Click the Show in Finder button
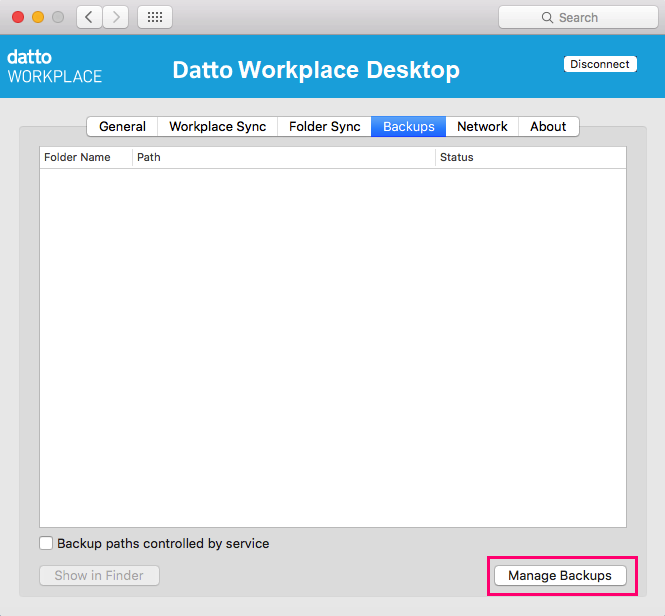Screen dimensions: 665x616 point(99,575)
